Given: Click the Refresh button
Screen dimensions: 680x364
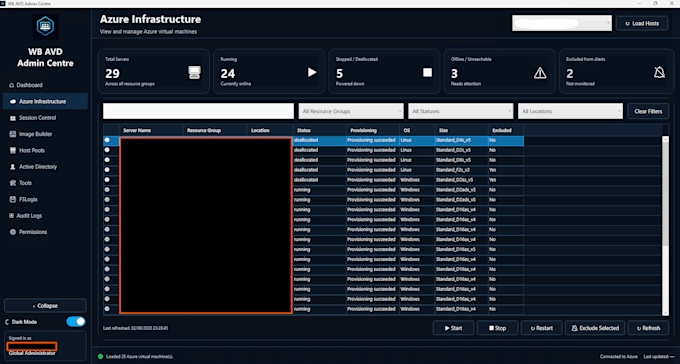Looking at the screenshot, I should [x=648, y=328].
